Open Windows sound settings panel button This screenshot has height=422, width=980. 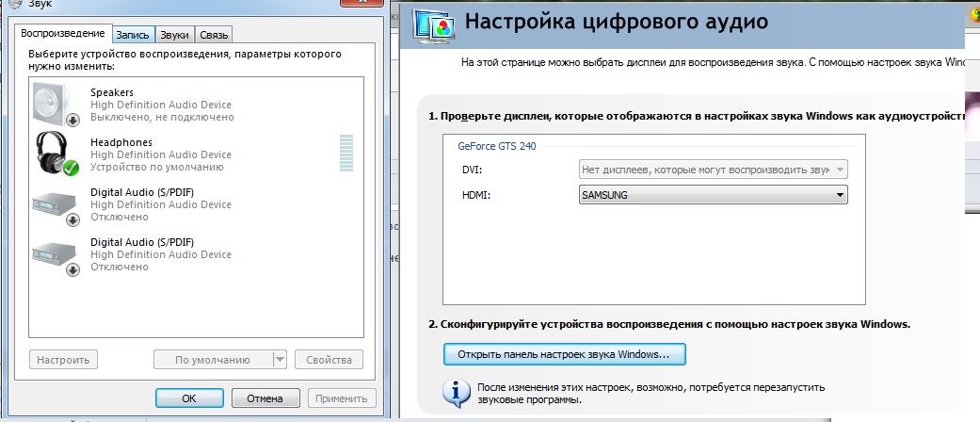click(x=563, y=355)
